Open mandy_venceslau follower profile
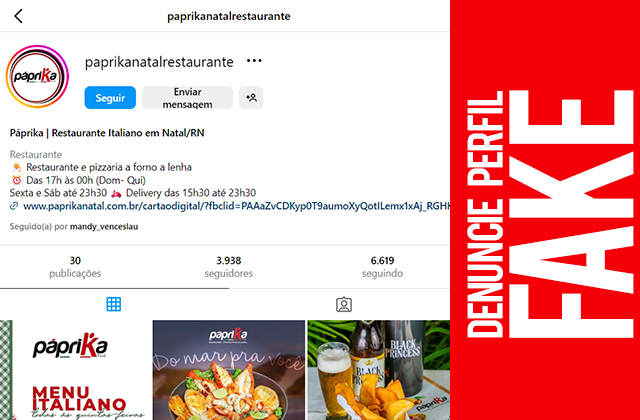The width and height of the screenshot is (640, 420). (x=104, y=227)
